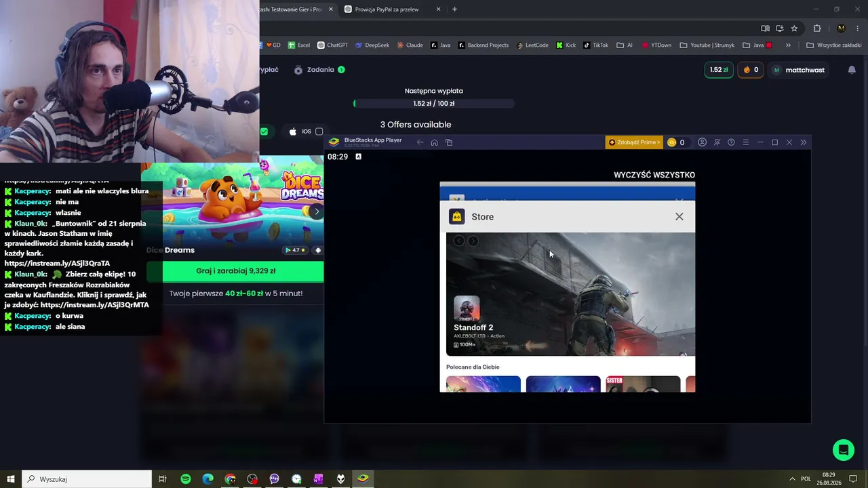Open Microsoft Edge from the taskbar
Viewport: 868px width, 488px height.
coord(208,479)
